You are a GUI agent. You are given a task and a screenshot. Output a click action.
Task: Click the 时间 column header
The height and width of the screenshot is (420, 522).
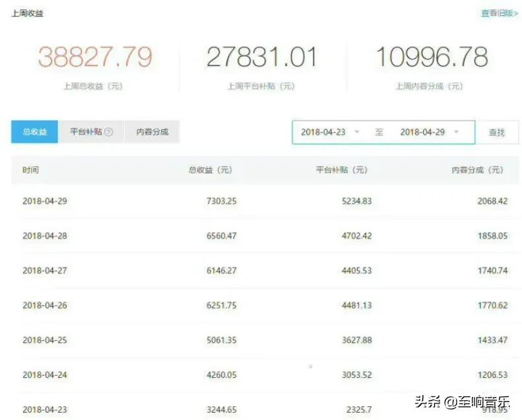tap(30, 170)
